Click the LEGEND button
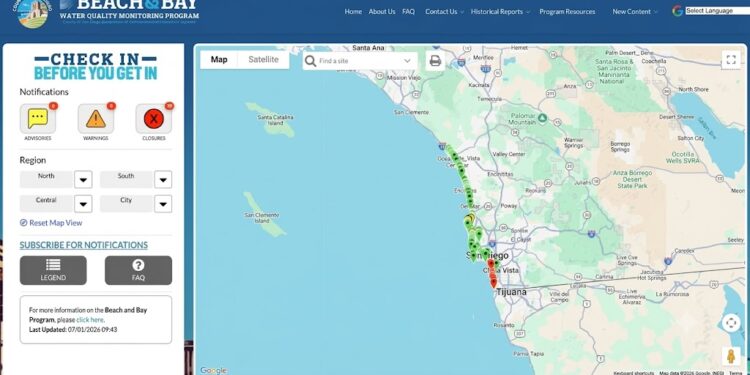Image resolution: width=750 pixels, height=375 pixels. pos(53,270)
